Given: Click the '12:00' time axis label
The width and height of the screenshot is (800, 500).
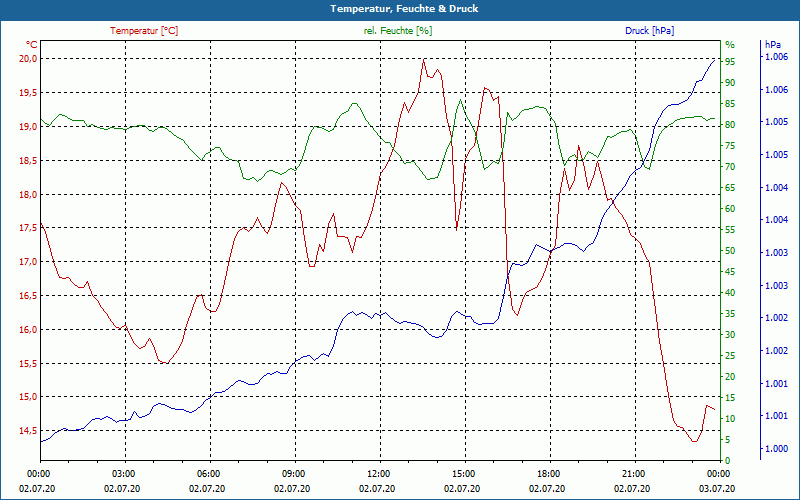Looking at the screenshot, I should pyautogui.click(x=378, y=473).
